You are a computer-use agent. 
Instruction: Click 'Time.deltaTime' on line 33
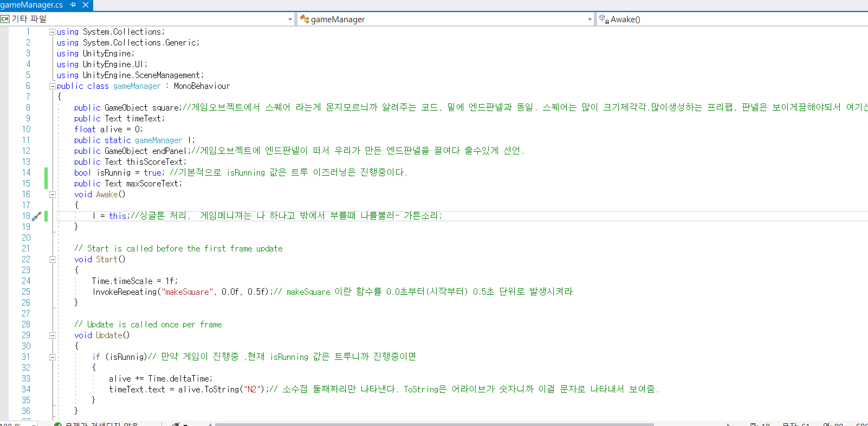click(178, 379)
